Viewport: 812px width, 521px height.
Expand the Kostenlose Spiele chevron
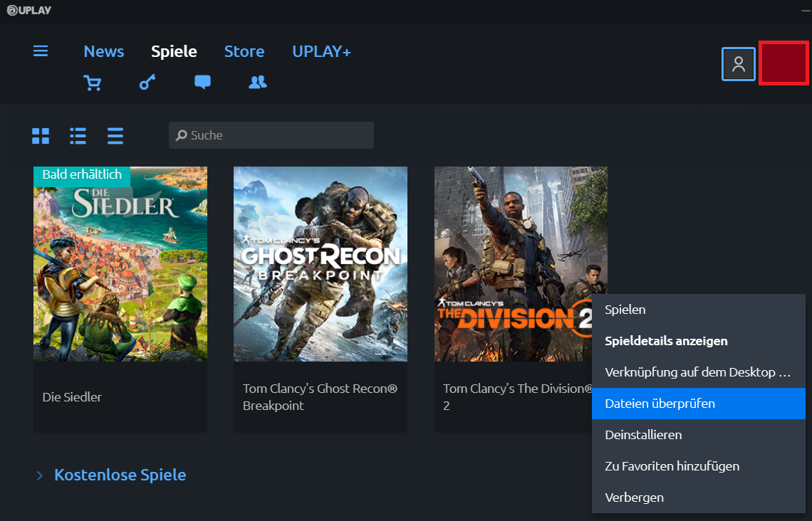coord(39,475)
